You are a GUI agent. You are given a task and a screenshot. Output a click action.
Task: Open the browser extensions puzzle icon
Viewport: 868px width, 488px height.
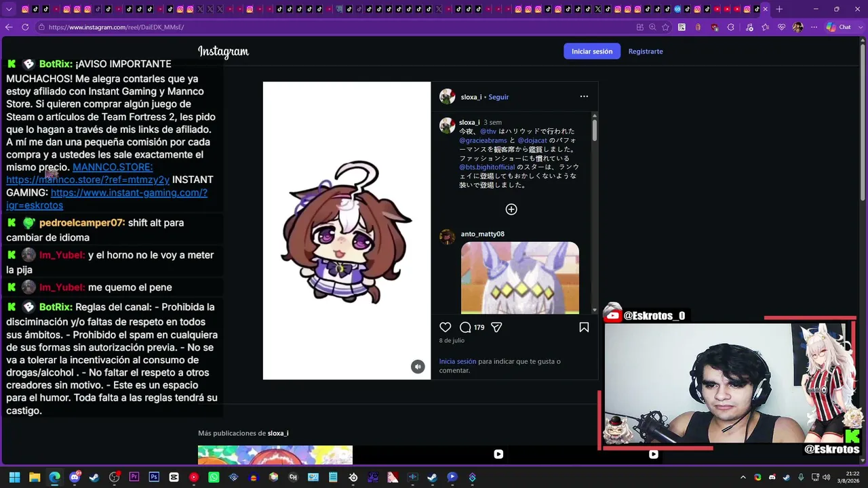click(x=731, y=27)
